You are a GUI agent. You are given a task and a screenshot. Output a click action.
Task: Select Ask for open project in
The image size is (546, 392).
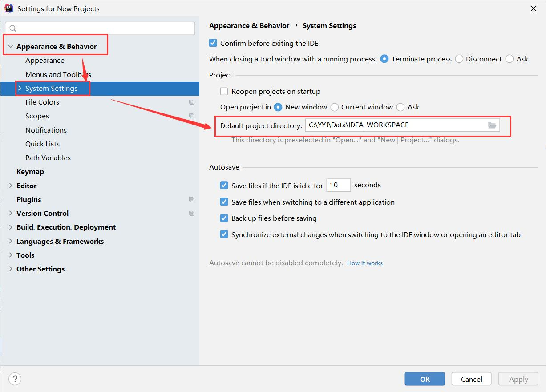(x=400, y=107)
